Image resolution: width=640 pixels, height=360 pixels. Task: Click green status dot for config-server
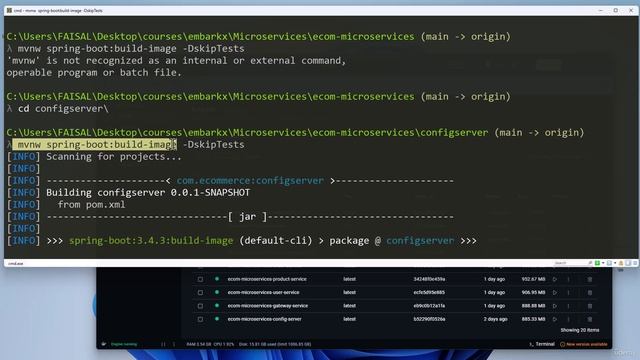tap(217, 319)
